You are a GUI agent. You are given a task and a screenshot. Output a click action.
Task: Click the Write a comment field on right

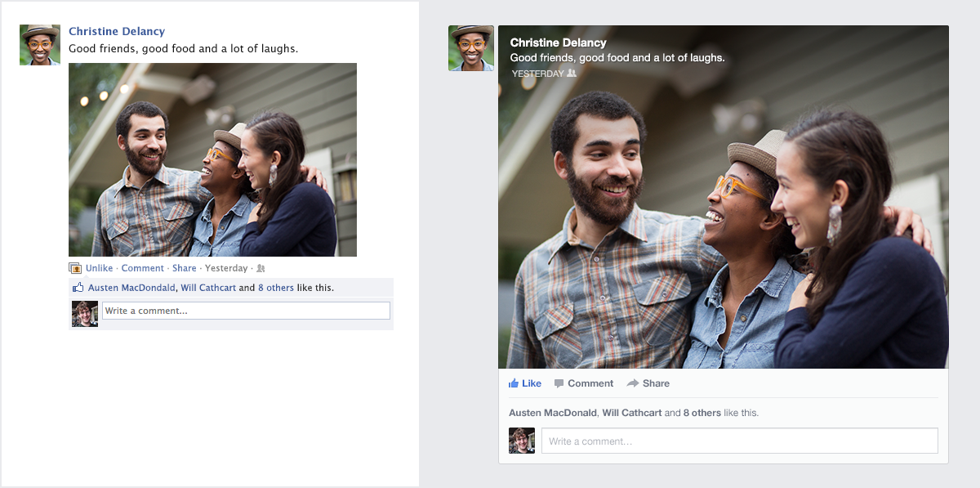(x=735, y=441)
